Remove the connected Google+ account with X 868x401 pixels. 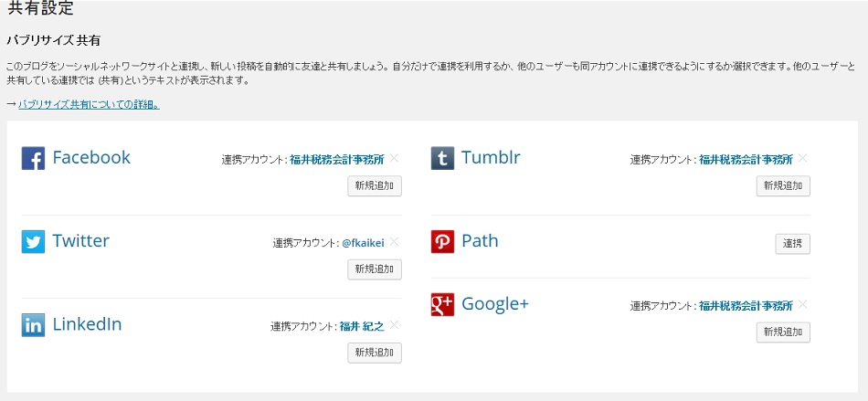(803, 305)
